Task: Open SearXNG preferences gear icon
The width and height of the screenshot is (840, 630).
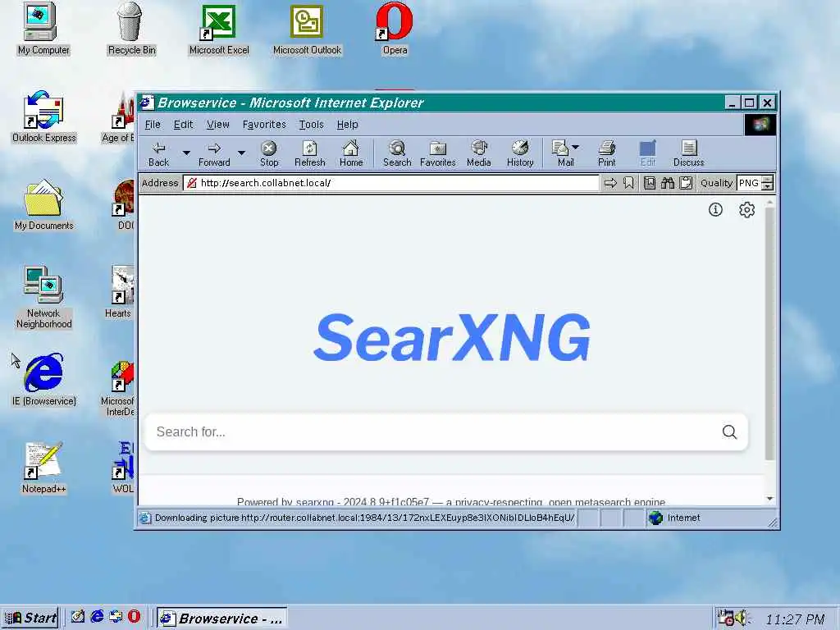Action: (746, 209)
